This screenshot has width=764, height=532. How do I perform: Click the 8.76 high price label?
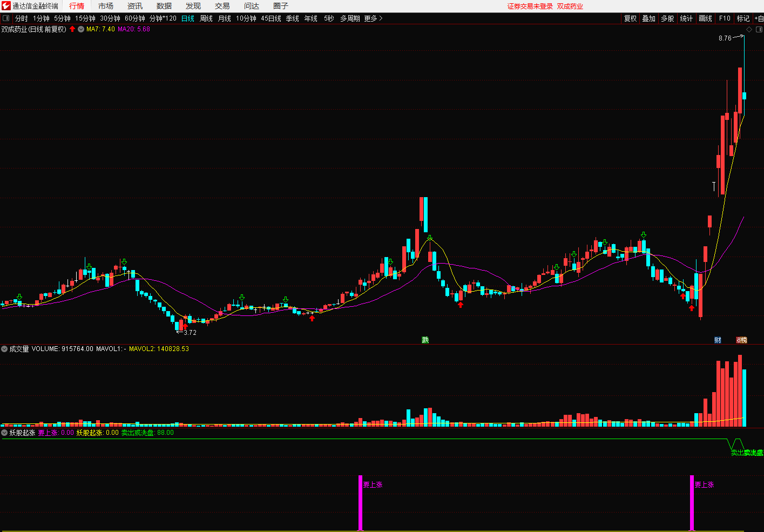[x=725, y=38]
